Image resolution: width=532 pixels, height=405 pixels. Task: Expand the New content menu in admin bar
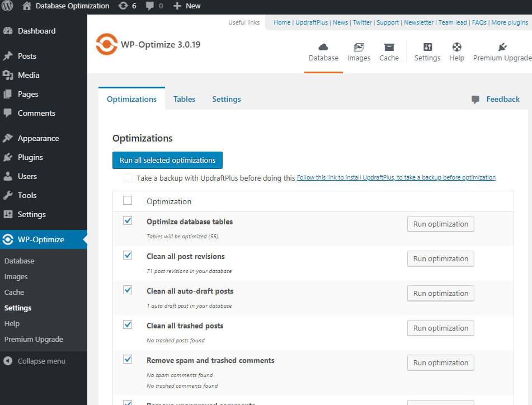click(187, 6)
